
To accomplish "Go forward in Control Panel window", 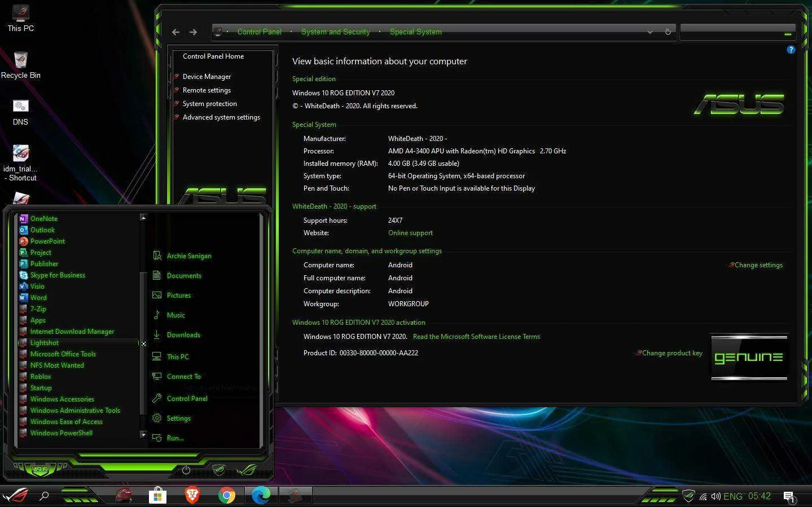I will (x=193, y=32).
